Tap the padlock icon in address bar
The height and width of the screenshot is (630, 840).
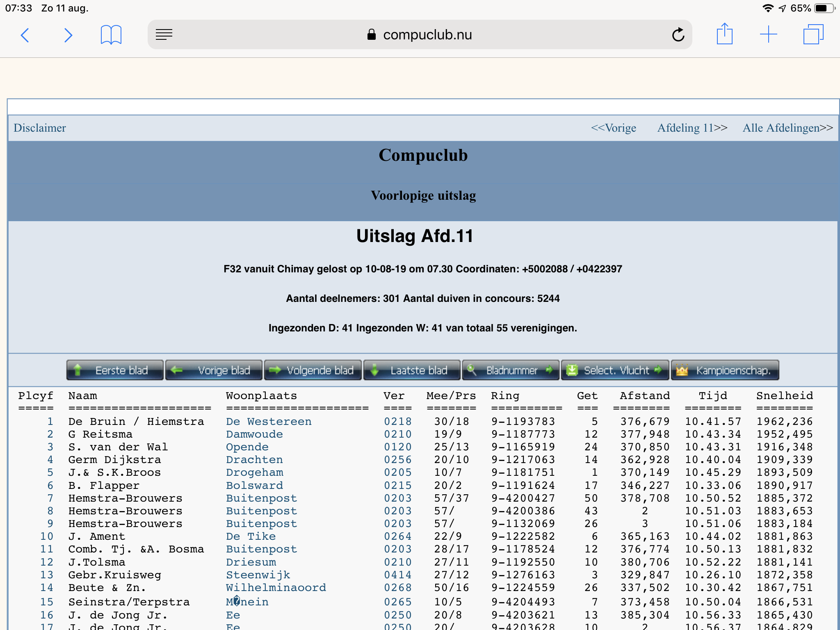371,34
